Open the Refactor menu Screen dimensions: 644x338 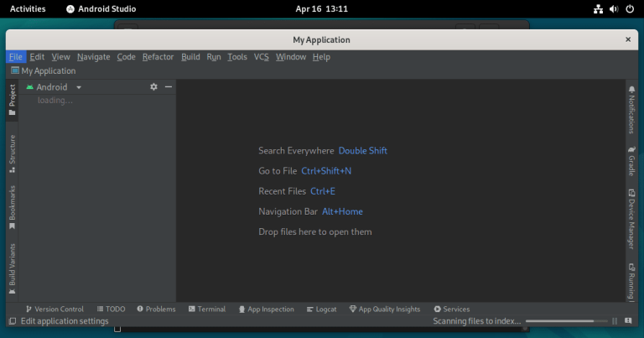[158, 57]
